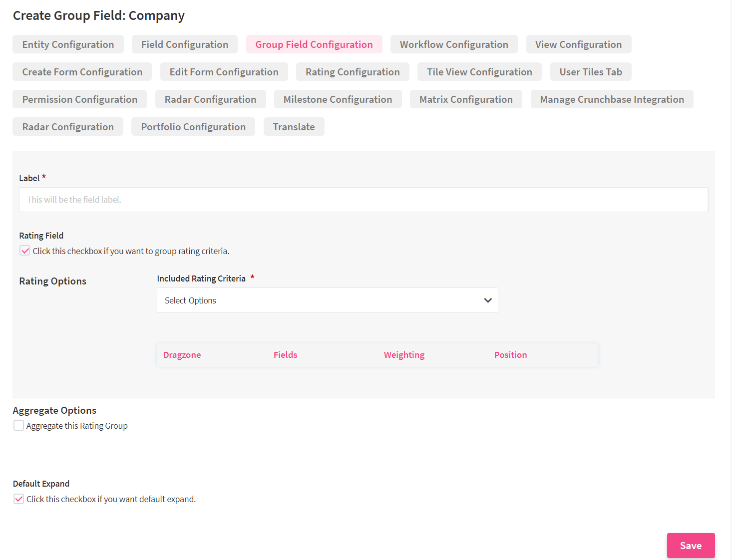Screen dimensions: 732x560
Task: Click the Weighting column header
Action: click(x=404, y=355)
